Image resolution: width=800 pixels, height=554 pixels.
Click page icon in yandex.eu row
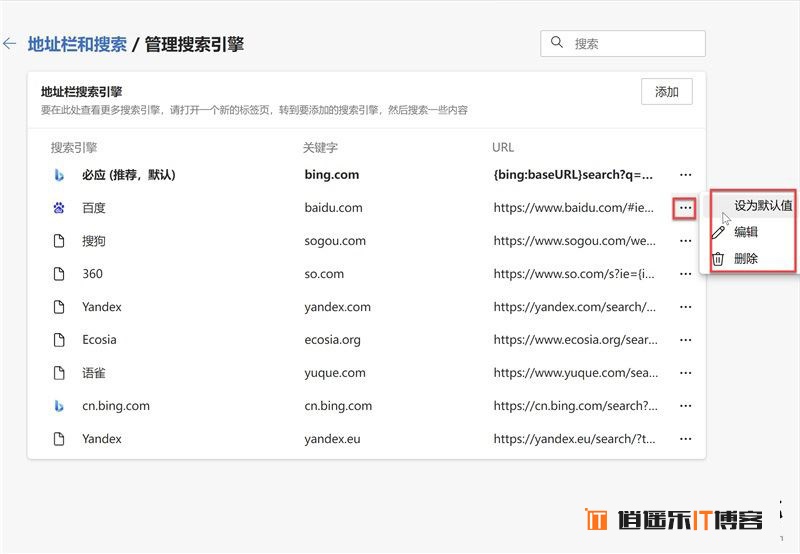tap(59, 439)
